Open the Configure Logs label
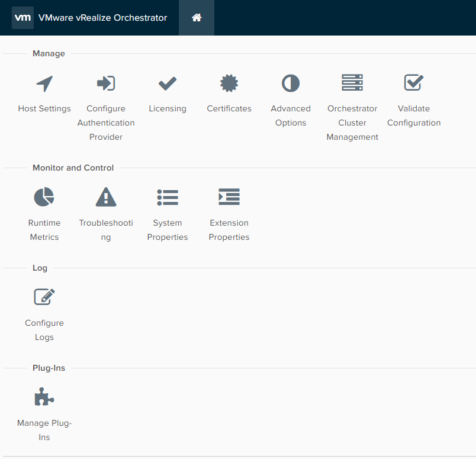The image size is (476, 459). click(44, 330)
